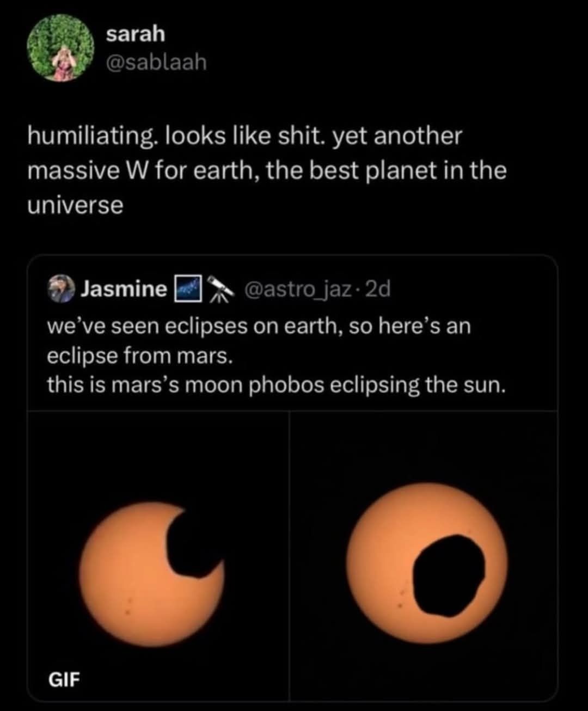
Task: Click the word "universe" in sarah's tweet
Action: tap(75, 205)
